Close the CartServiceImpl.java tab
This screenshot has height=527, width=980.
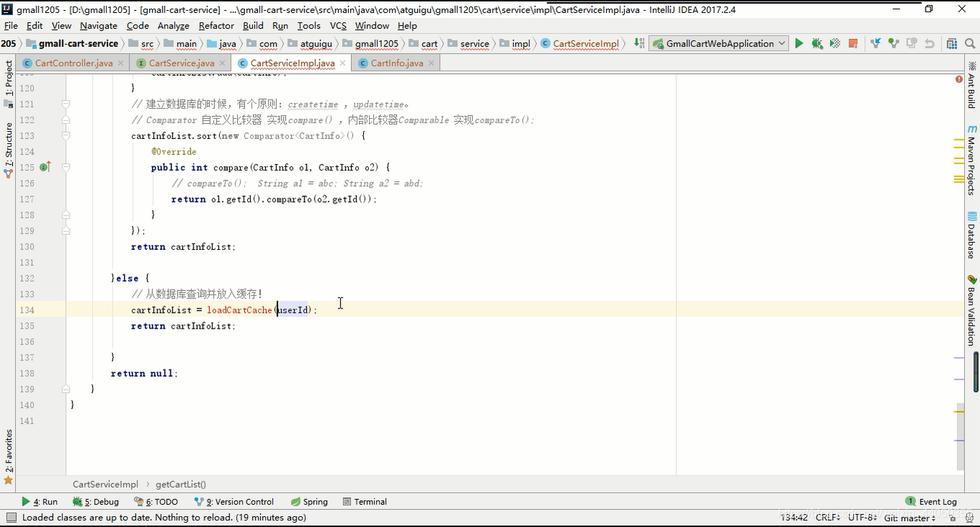coord(342,63)
